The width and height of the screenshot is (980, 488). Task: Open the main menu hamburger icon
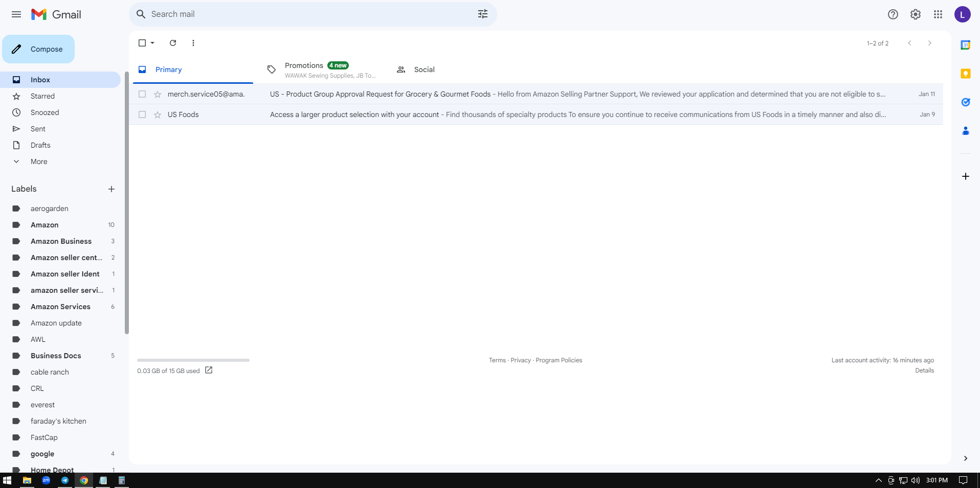16,14
